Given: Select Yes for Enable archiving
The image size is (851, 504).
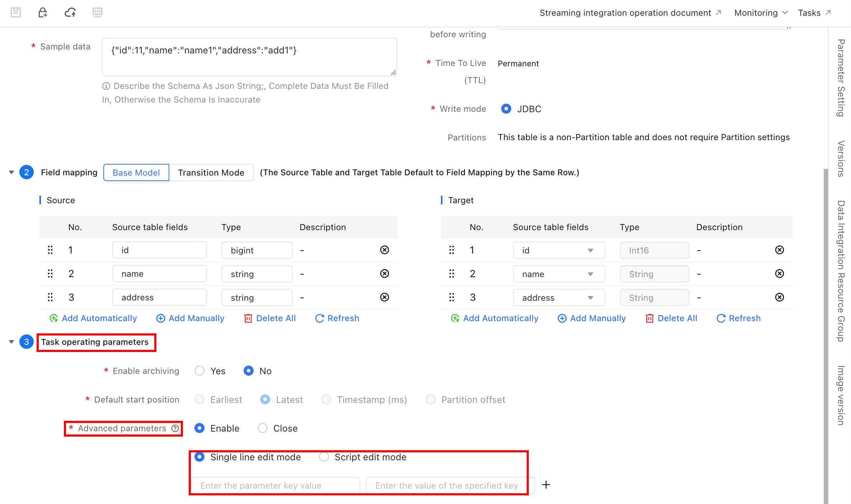Looking at the screenshot, I should [x=199, y=371].
